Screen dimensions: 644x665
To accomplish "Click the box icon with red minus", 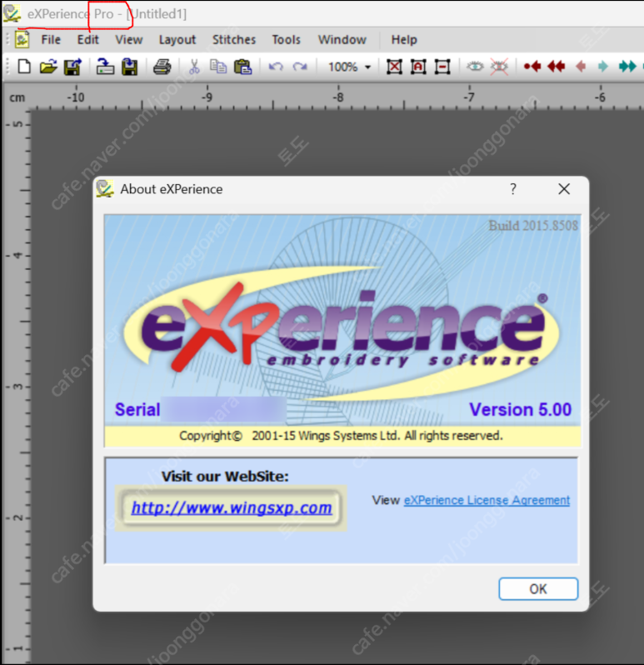I will [442, 67].
